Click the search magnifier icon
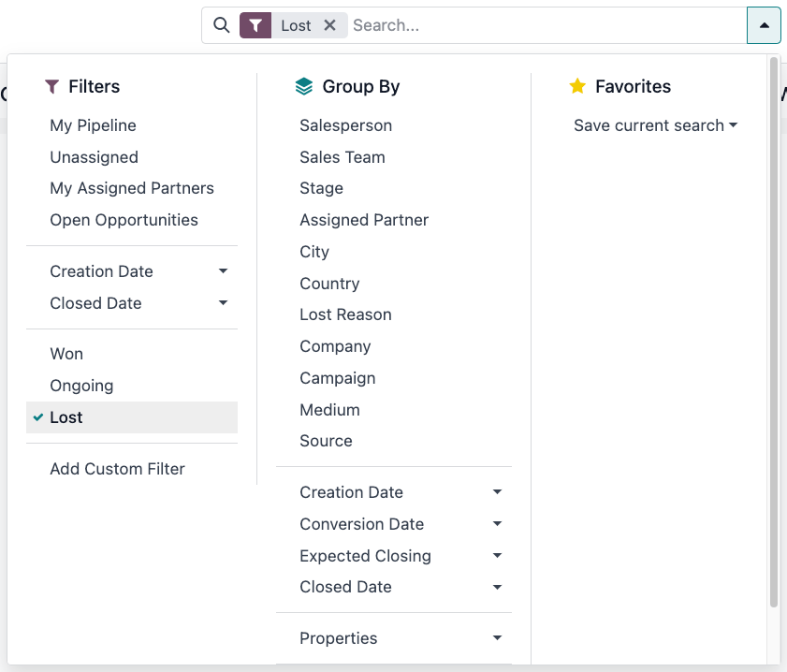787x672 pixels. tap(222, 25)
